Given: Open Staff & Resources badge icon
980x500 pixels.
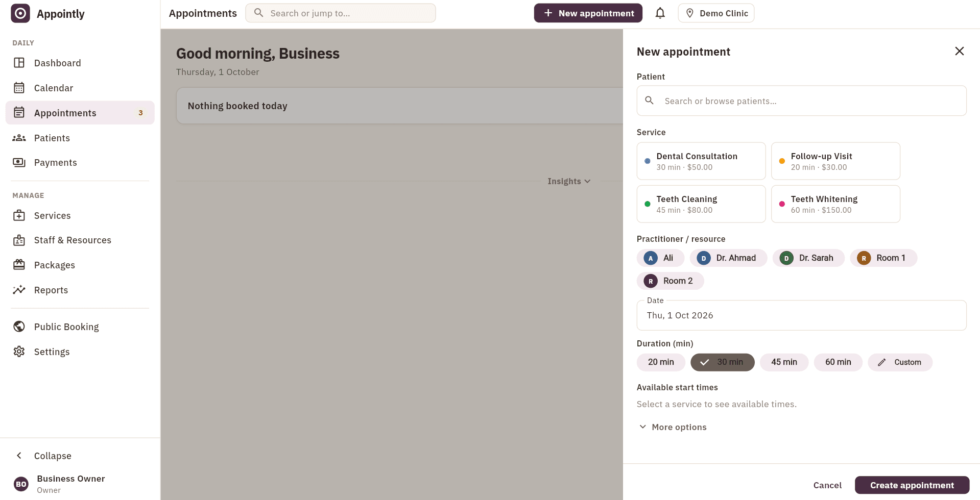Looking at the screenshot, I should (x=19, y=240).
